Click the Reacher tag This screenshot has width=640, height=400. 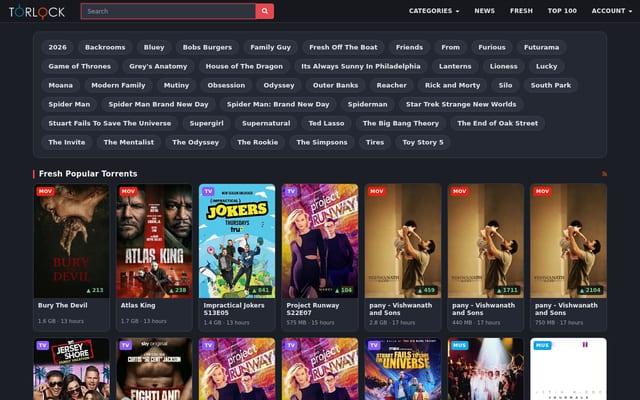(x=391, y=85)
